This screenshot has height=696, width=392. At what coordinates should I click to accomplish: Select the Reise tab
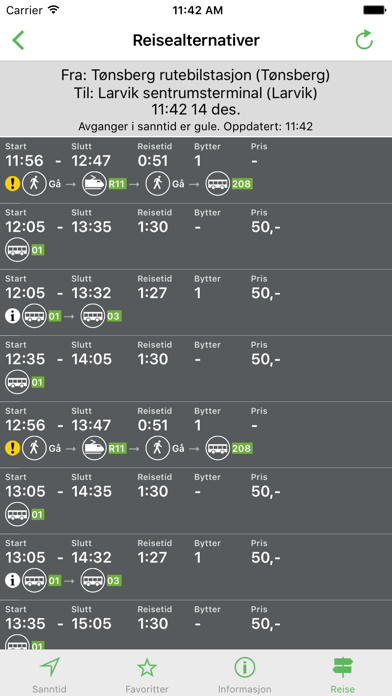click(342, 675)
